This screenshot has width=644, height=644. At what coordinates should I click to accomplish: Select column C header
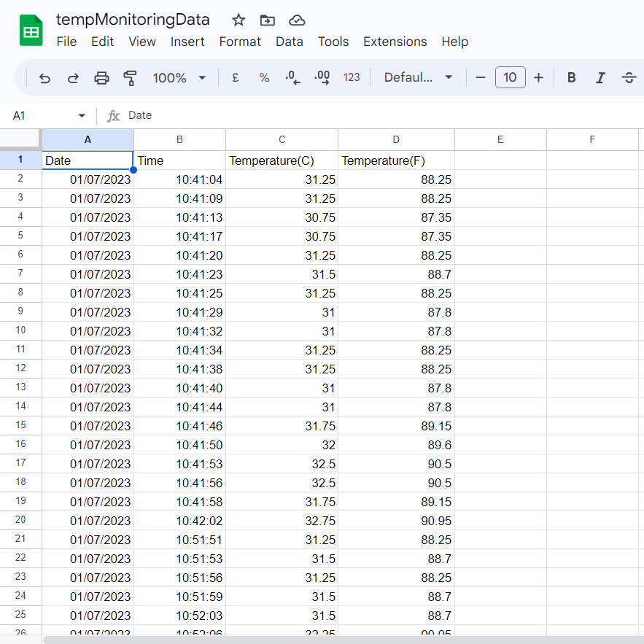282,139
